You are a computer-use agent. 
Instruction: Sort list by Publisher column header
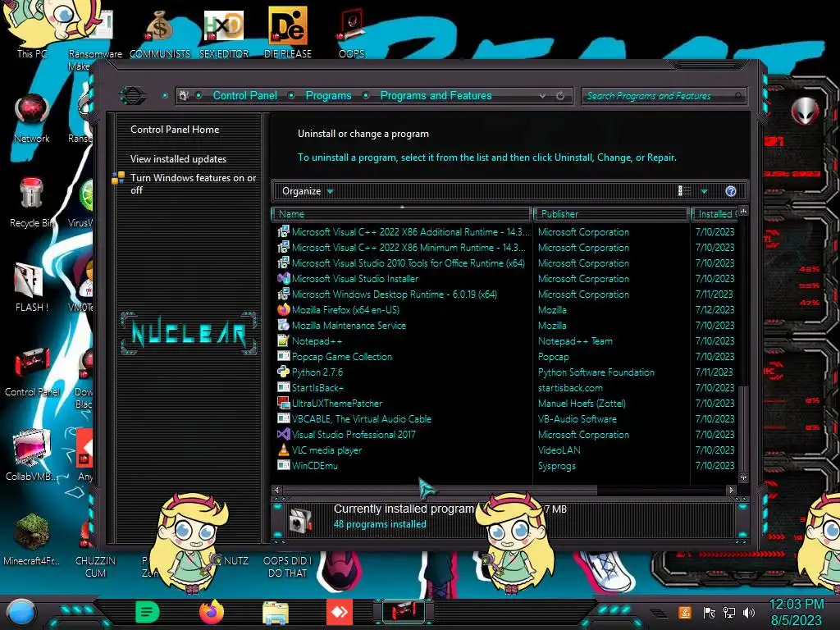(611, 214)
